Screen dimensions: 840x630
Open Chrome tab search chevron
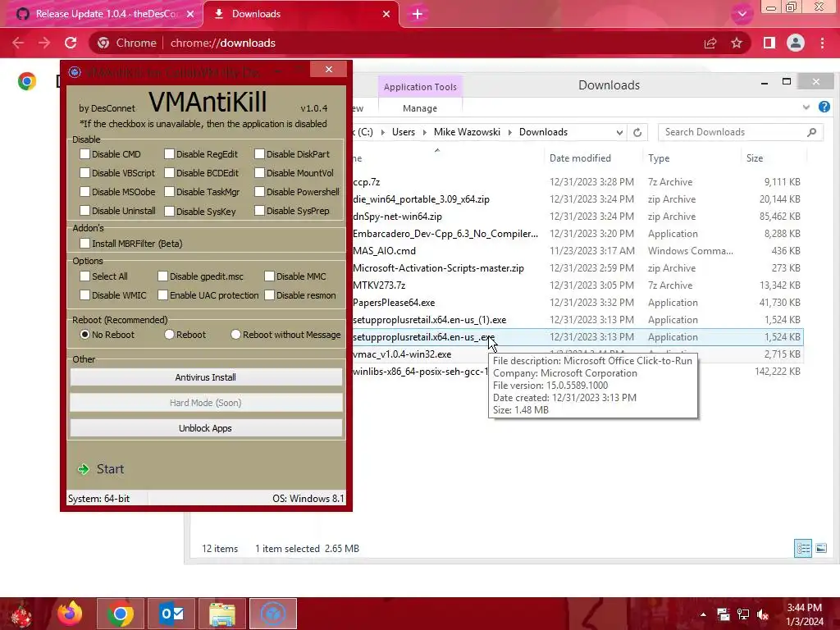coord(742,14)
